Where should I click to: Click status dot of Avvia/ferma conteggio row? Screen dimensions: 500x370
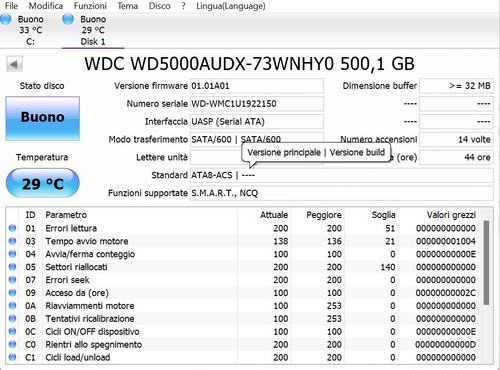12,254
